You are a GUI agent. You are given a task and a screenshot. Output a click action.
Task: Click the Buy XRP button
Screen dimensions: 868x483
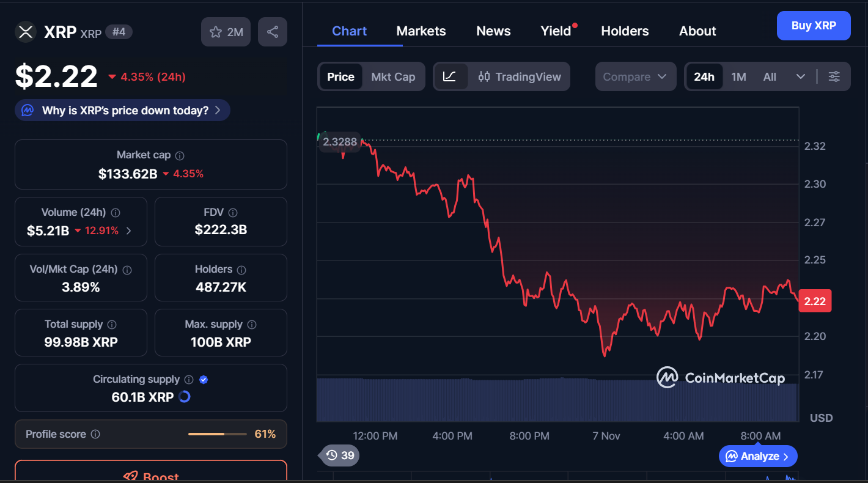pos(813,26)
